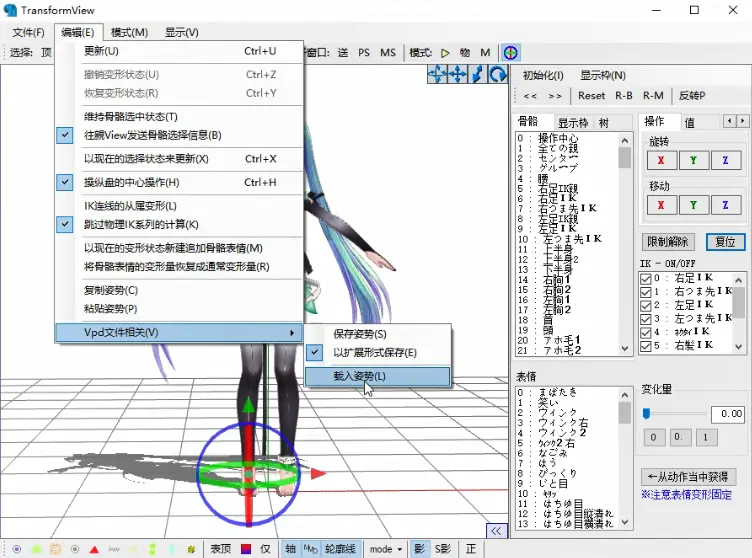
Task: Click the 限制解除 button
Action: coord(668,242)
